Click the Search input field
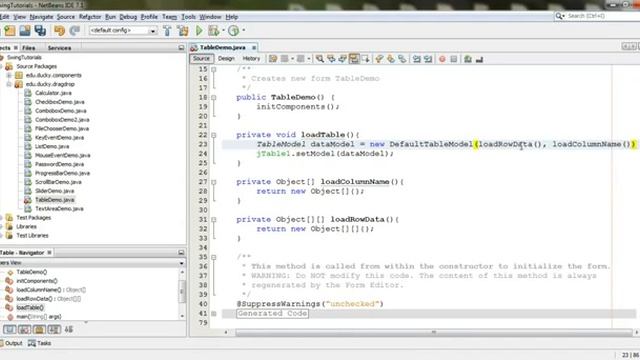Screen dimensions: 640x360 click(600, 16)
